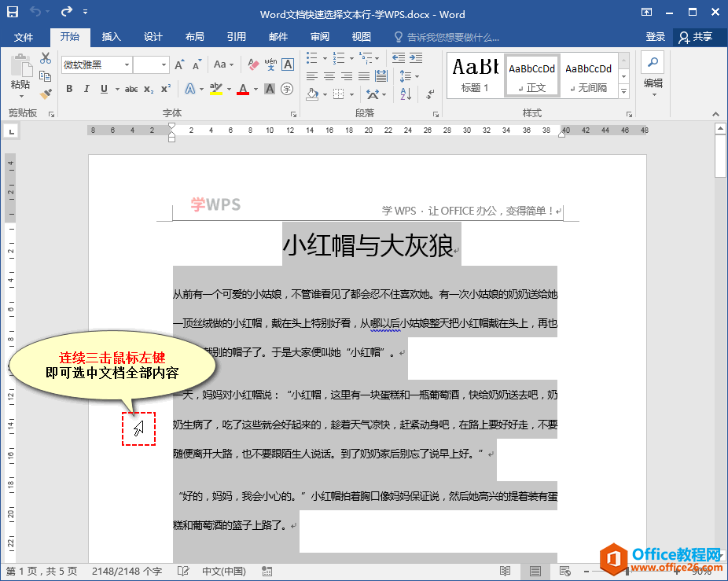Apply underline to the selection
Image resolution: width=728 pixels, height=581 pixels.
(103, 86)
